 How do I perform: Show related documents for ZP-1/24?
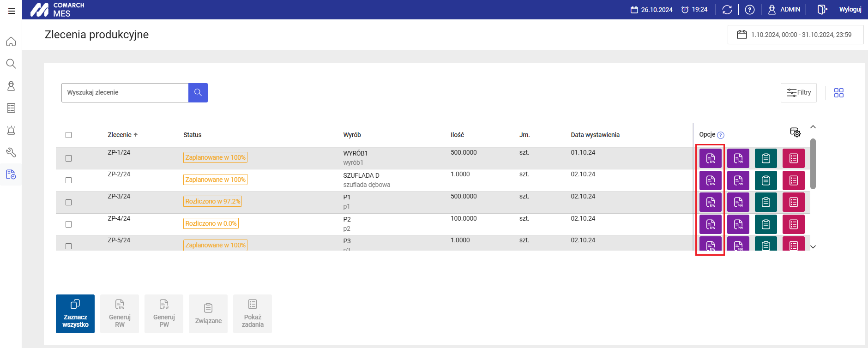[x=766, y=158]
